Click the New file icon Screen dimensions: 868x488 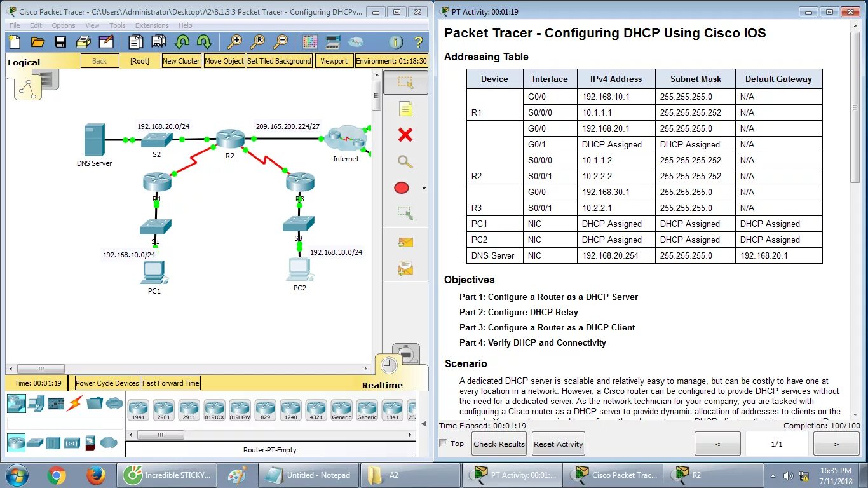tap(15, 42)
